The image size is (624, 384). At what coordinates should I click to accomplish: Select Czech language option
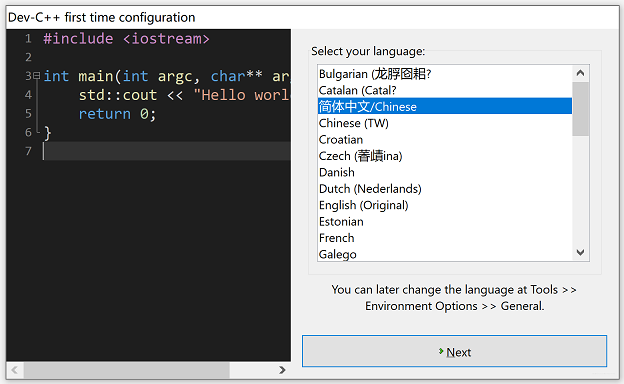445,156
